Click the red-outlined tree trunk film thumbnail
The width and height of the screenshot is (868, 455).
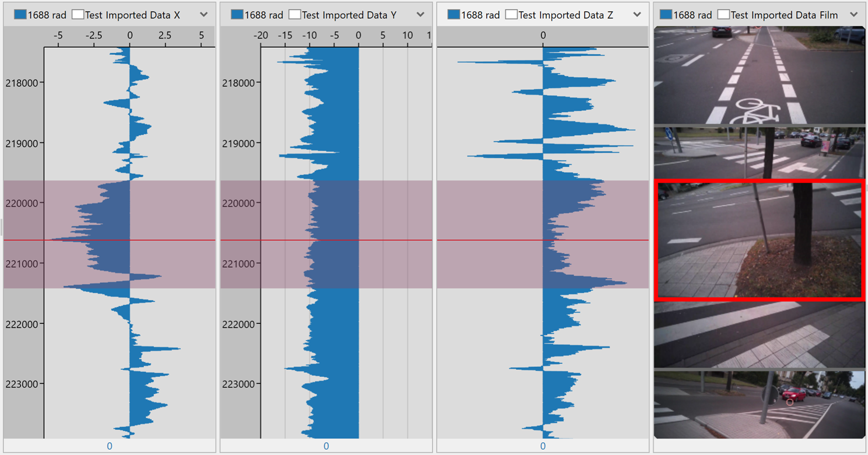tap(759, 240)
